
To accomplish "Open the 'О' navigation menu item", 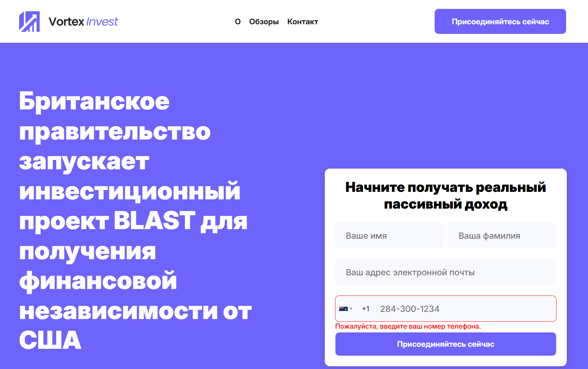I will [x=238, y=22].
